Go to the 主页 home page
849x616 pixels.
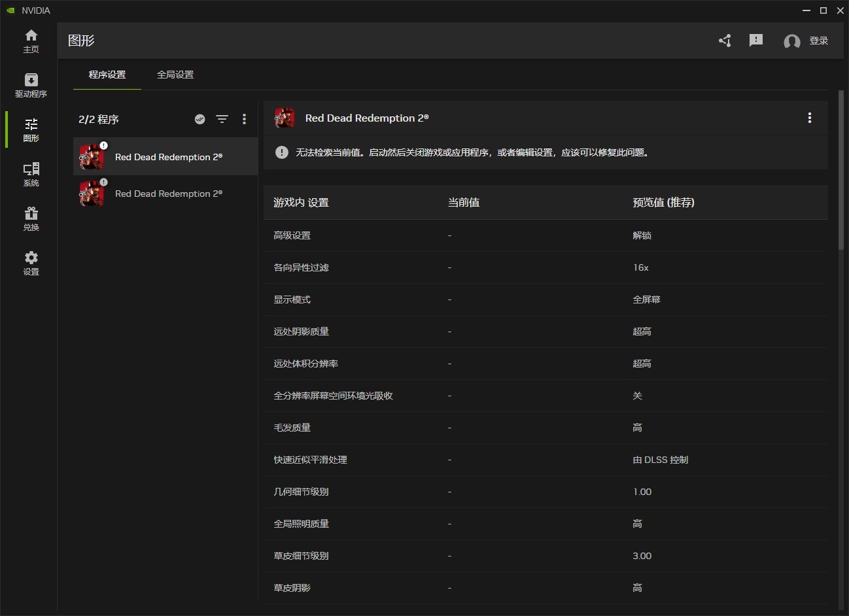click(31, 41)
